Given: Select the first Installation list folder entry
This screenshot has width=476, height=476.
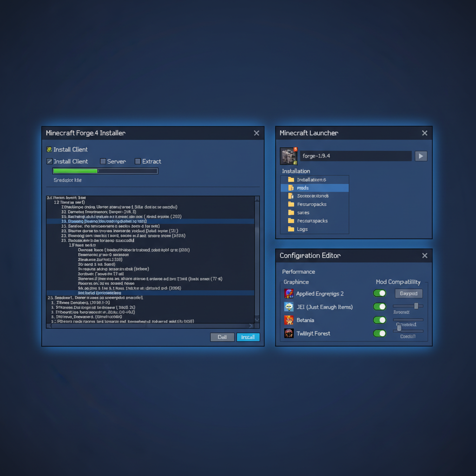Looking at the screenshot, I should click(x=315, y=179).
